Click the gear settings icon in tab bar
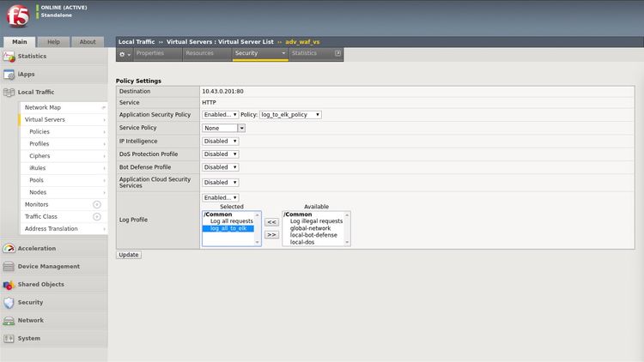Viewport: 644px width, 362px height. (x=124, y=54)
